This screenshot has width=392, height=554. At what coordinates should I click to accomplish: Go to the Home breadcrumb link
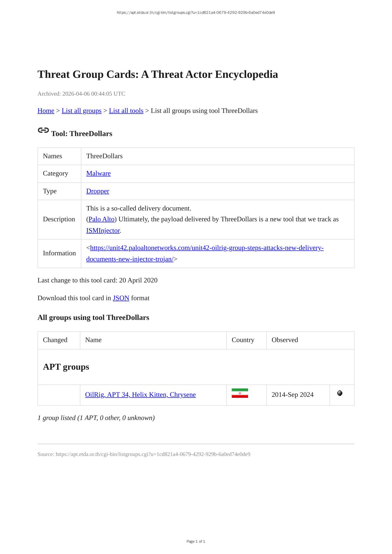click(x=46, y=111)
